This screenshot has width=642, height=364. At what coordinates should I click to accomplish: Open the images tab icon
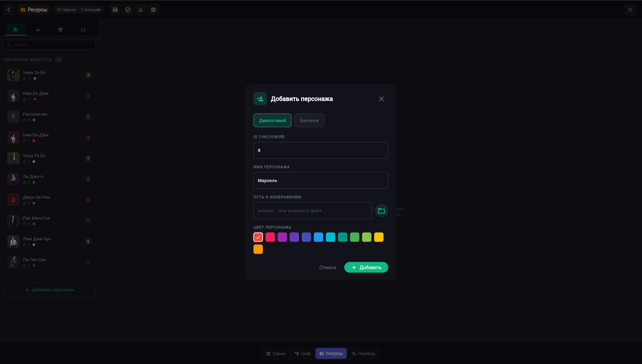60,29
